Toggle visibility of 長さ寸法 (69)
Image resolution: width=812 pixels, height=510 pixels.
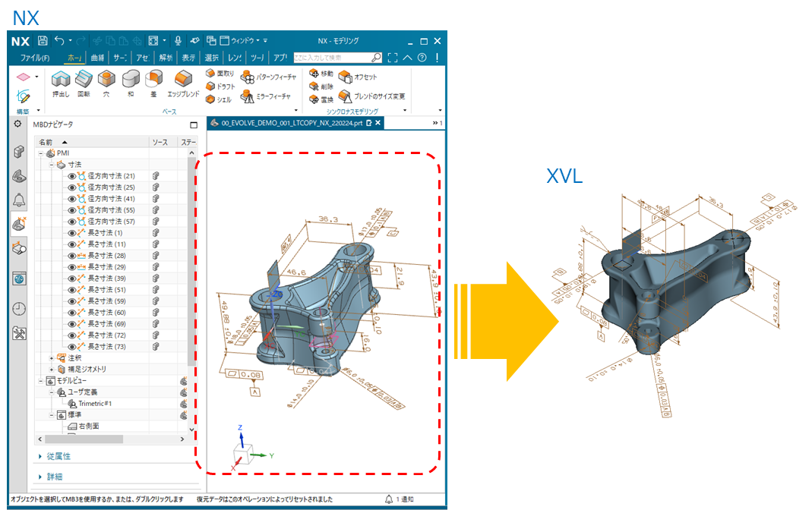click(72, 324)
